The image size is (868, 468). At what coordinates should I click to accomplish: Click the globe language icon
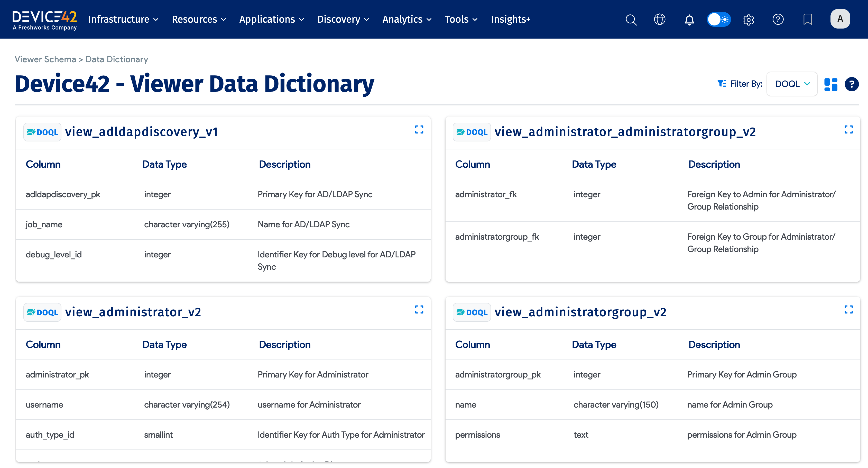[659, 19]
